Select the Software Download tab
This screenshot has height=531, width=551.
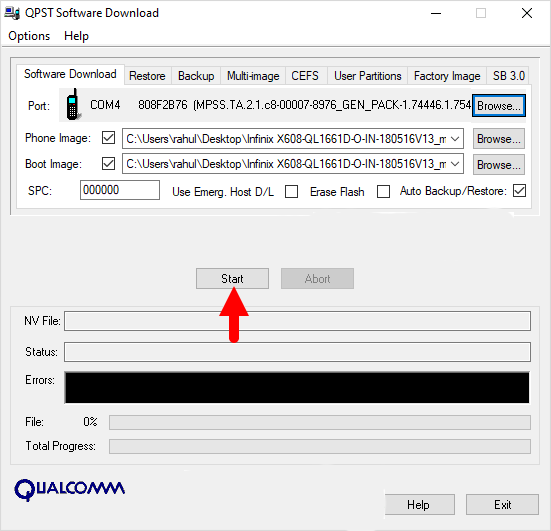tap(70, 74)
